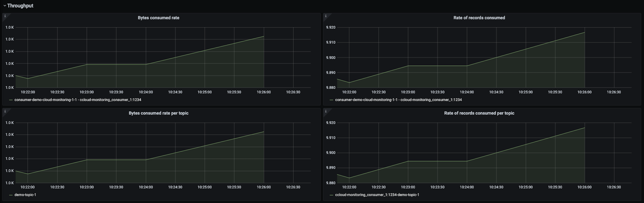644x203 pixels.
Task: Click 10:23:30 x-axis label in Rate of records consumed per topic
Action: 437,187
